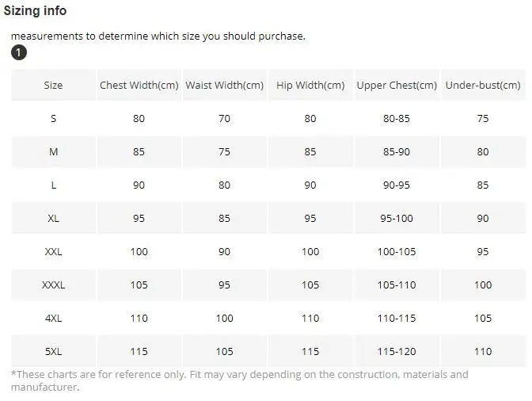Select the Size column header

tap(53, 85)
